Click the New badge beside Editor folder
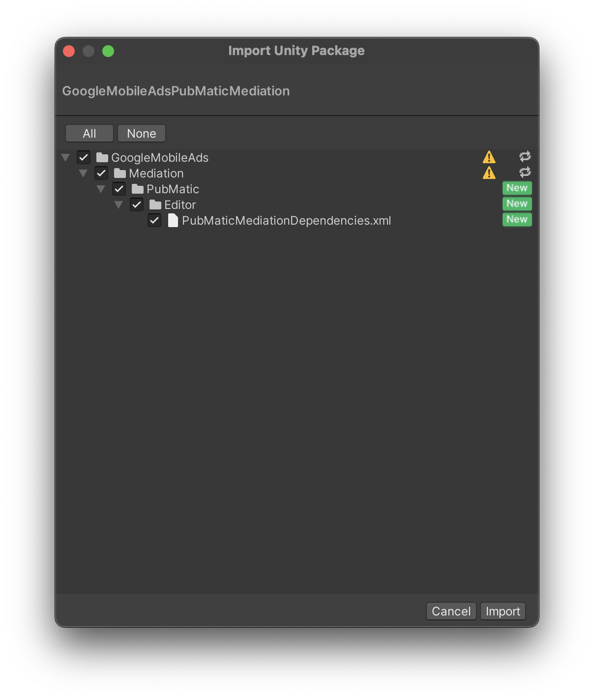The height and width of the screenshot is (700, 594). 517,204
